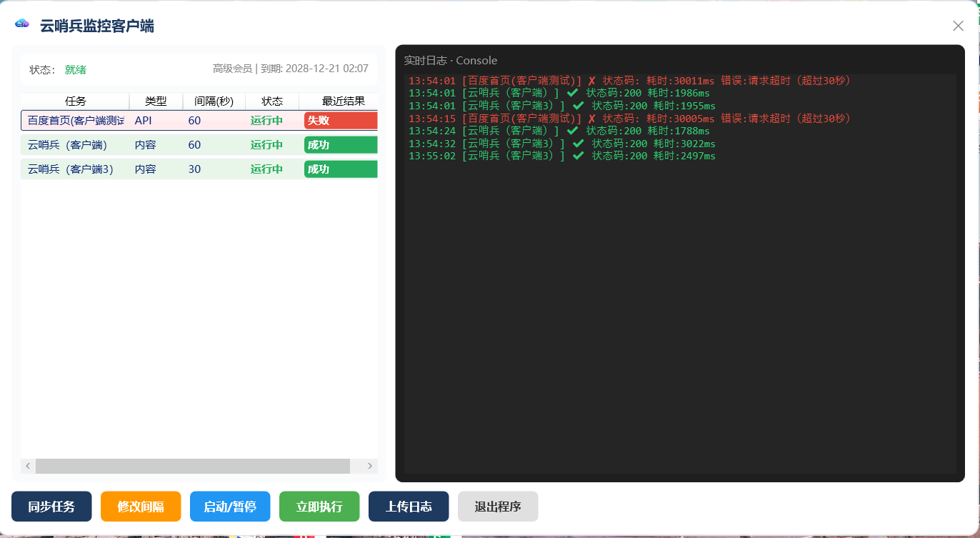The height and width of the screenshot is (538, 980).
Task: Exit via the 退出程序 button
Action: coord(498,507)
